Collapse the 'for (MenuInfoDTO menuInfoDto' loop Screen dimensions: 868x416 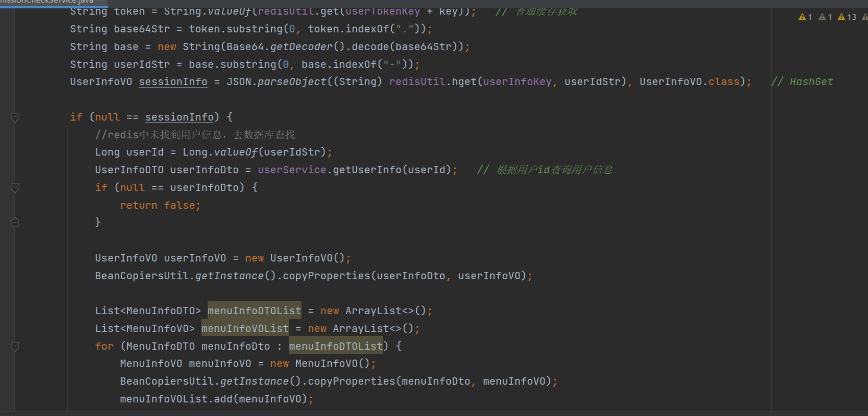(x=15, y=346)
